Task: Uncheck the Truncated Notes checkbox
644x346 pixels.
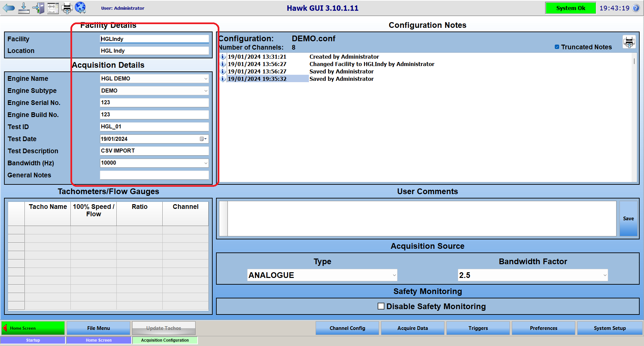Action: (x=557, y=47)
